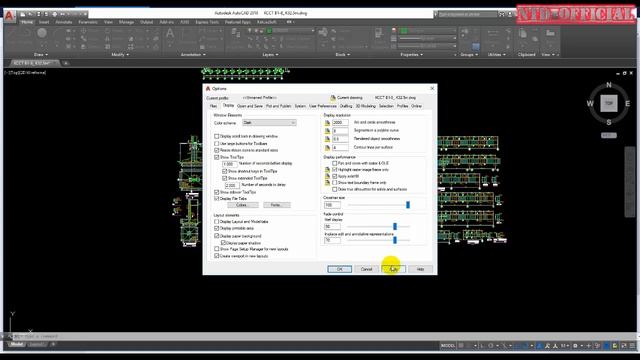Open the Insert ribbon tab

(44, 22)
